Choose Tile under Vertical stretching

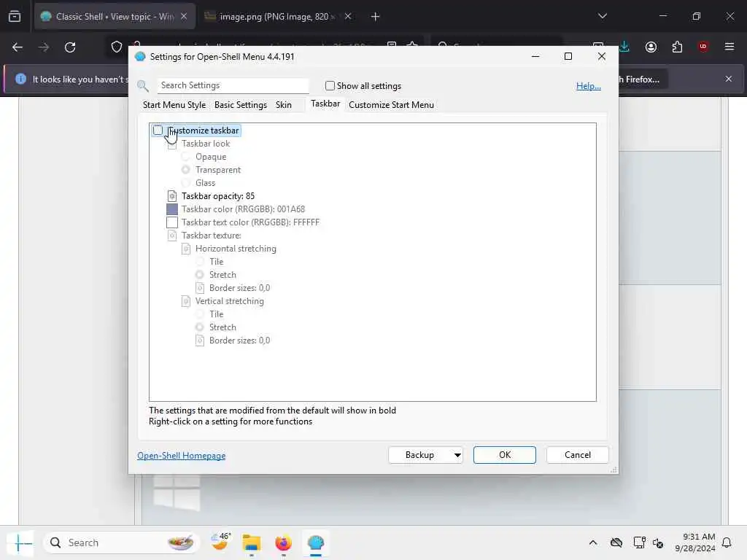[x=200, y=314]
